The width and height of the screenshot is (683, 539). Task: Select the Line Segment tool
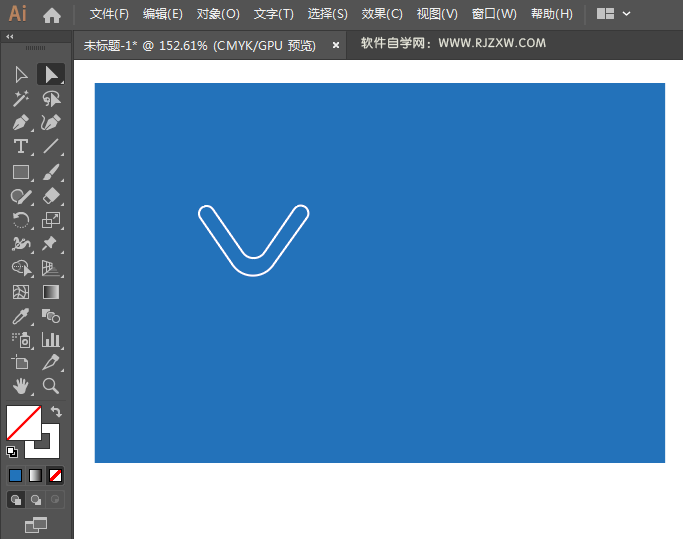coord(51,147)
